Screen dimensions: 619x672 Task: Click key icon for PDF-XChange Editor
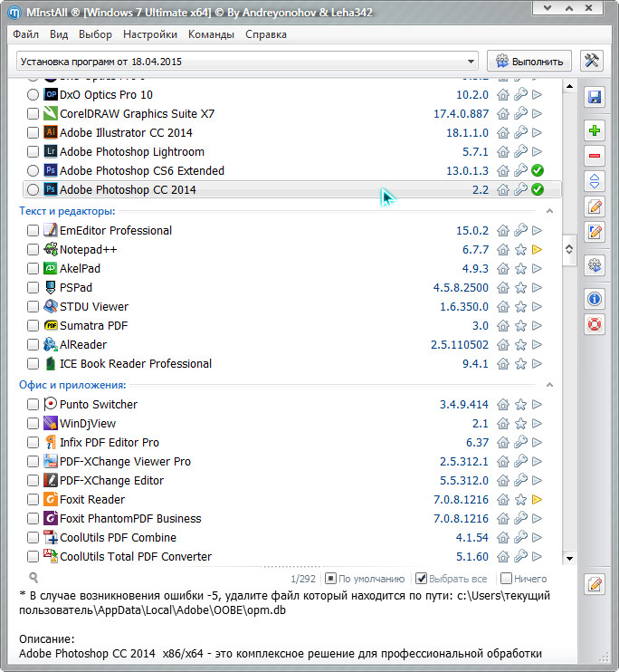coord(520,480)
